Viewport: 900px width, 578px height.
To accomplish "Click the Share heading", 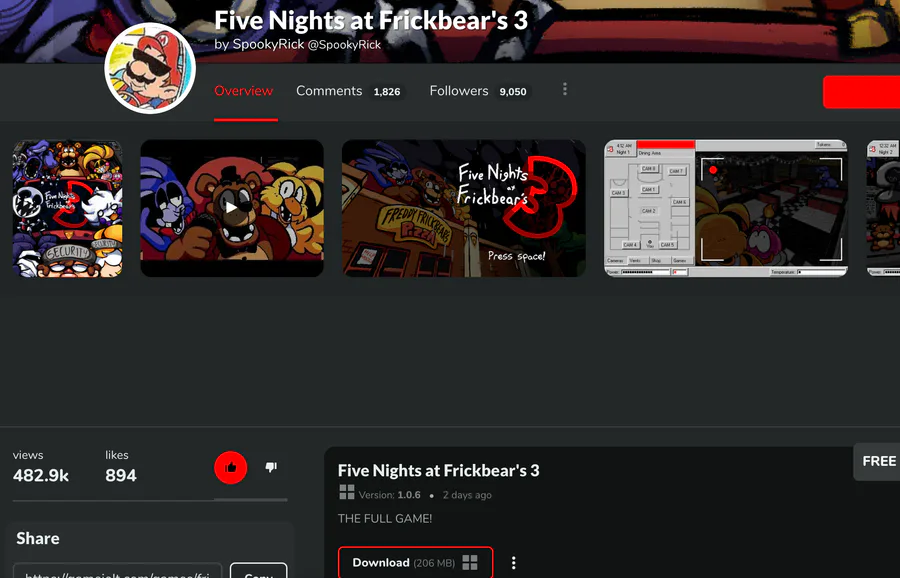I will tap(38, 538).
